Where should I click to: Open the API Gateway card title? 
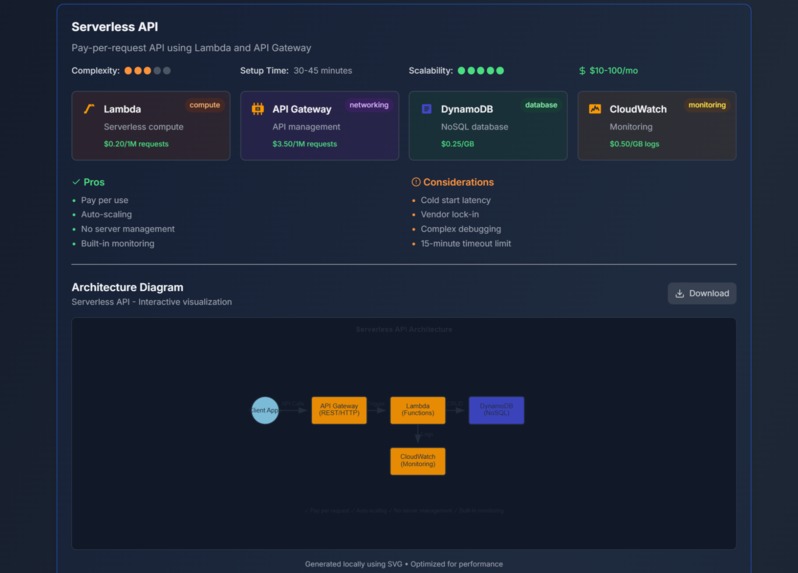(302, 109)
